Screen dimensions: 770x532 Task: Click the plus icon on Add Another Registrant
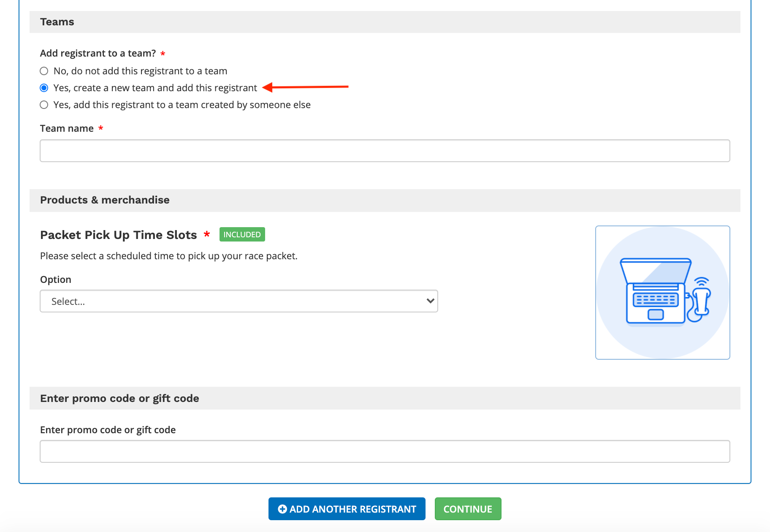[x=282, y=509]
